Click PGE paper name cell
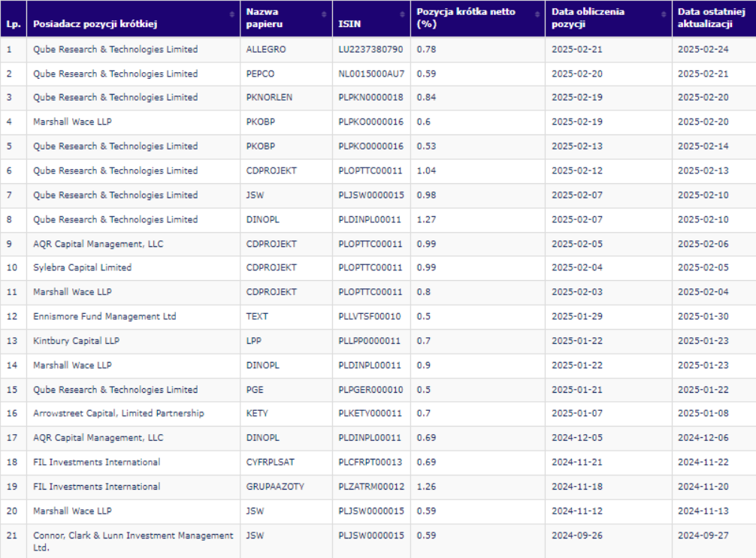 [x=255, y=390]
